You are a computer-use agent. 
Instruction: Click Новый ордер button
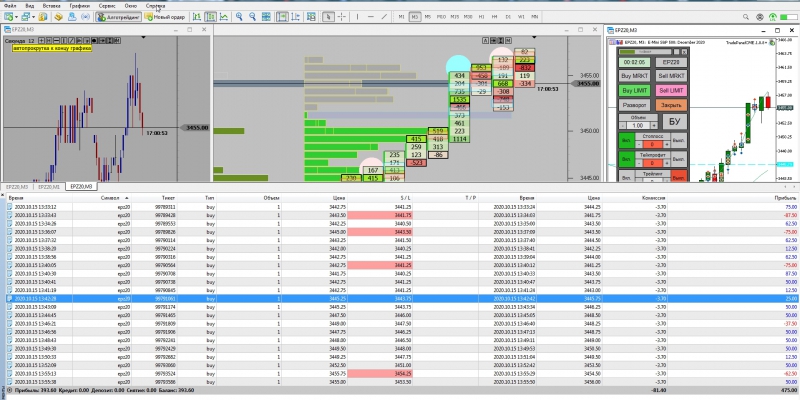coord(165,17)
